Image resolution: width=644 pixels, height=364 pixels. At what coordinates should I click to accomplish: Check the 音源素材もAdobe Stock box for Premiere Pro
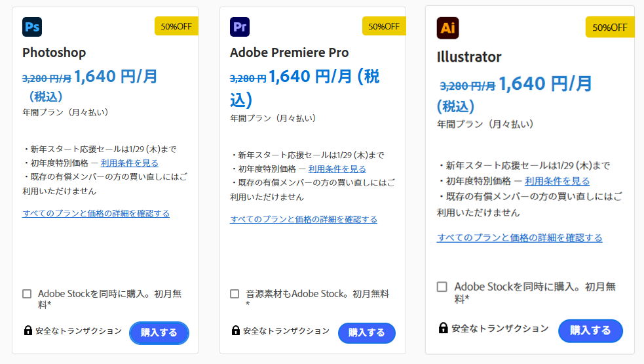[235, 294]
